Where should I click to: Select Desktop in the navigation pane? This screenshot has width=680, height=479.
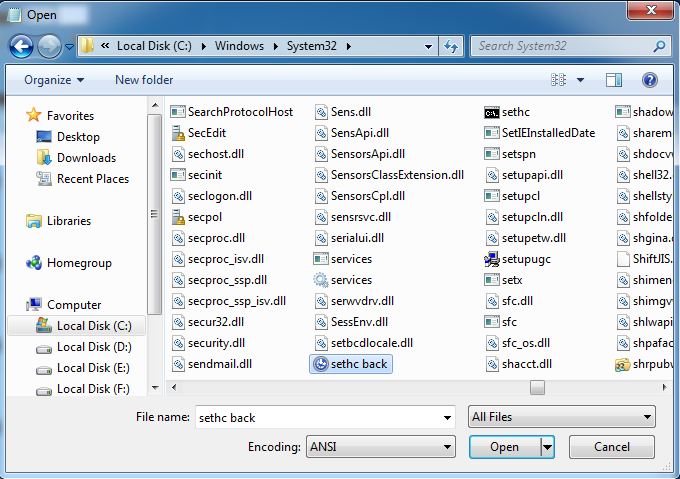68,137
